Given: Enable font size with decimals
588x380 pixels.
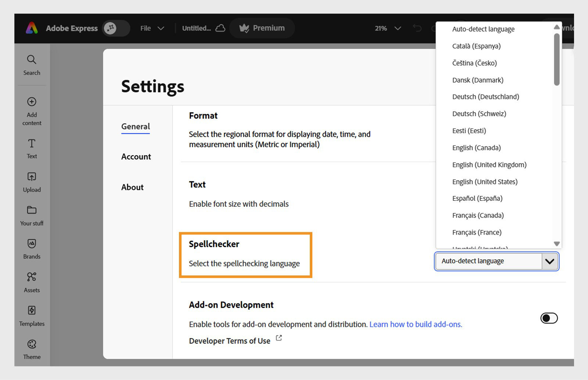Looking at the screenshot, I should tap(239, 204).
